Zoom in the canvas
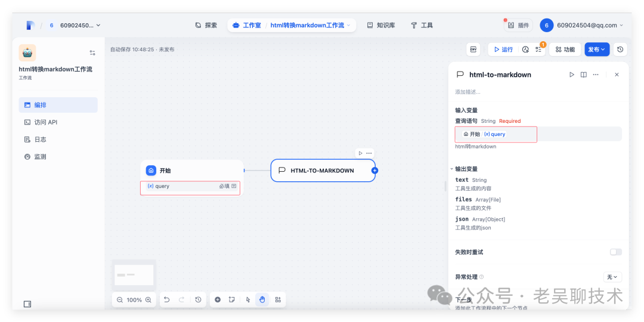The image size is (644, 322). tap(148, 300)
